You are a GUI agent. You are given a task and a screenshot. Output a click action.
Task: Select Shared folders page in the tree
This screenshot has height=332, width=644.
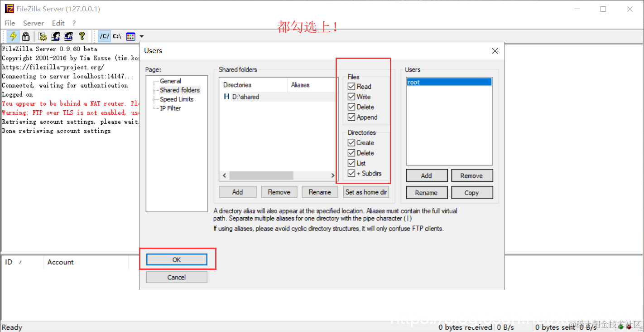[x=180, y=90]
